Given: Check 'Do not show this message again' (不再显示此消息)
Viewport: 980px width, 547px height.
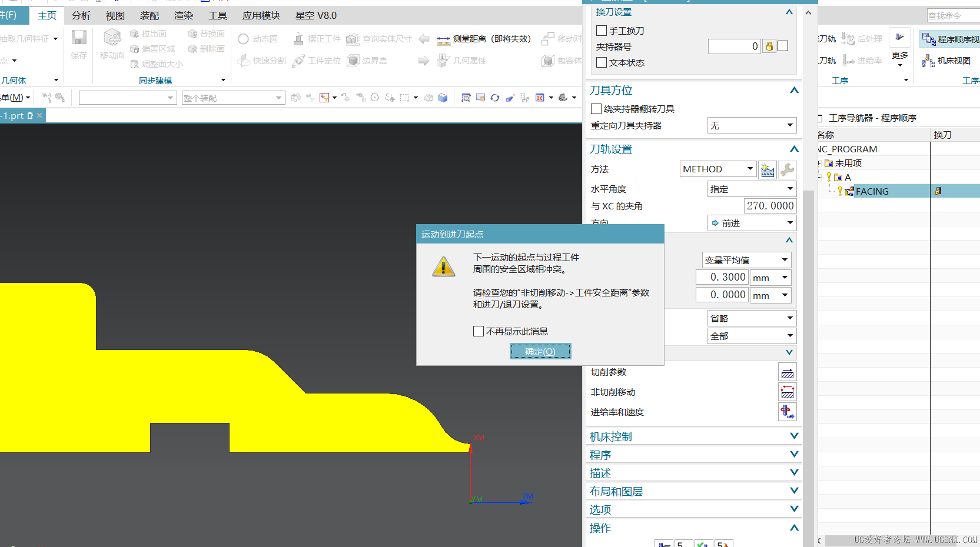Looking at the screenshot, I should pyautogui.click(x=479, y=331).
